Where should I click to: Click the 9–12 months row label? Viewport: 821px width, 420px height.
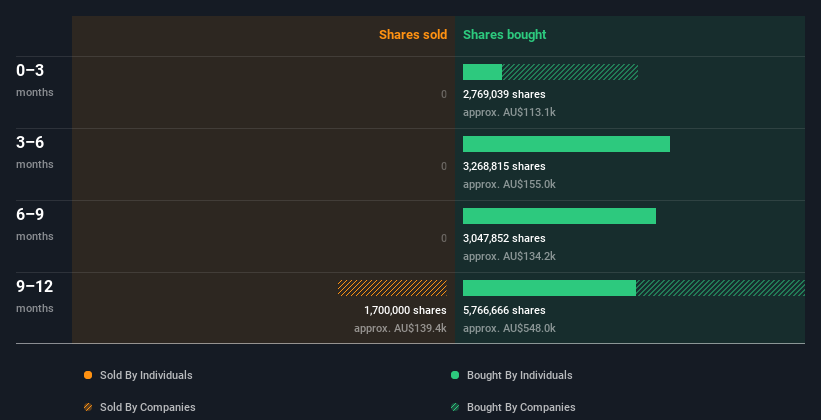tap(35, 296)
